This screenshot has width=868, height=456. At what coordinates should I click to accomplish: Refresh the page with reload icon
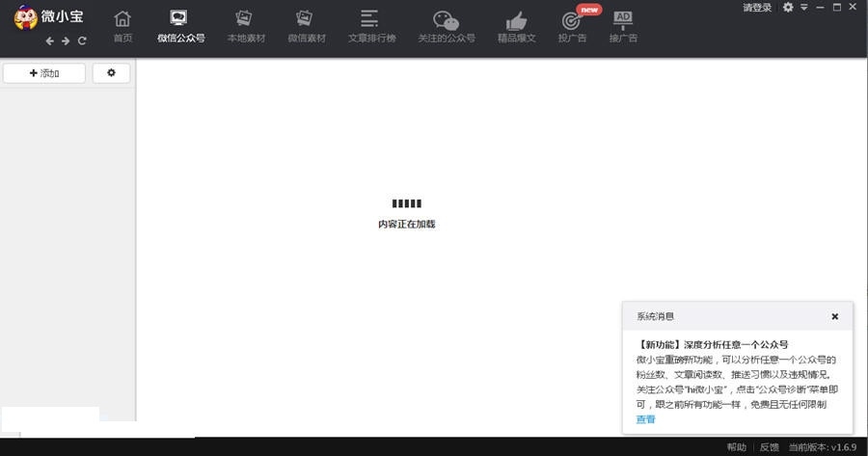click(82, 40)
